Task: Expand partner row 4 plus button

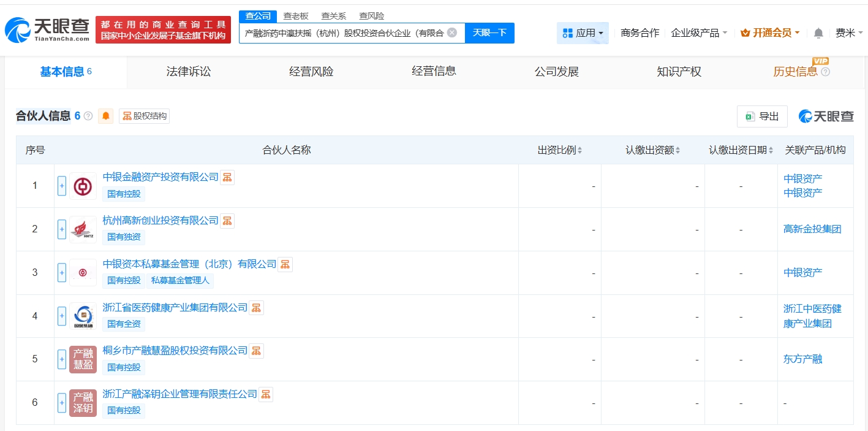Action: click(62, 316)
